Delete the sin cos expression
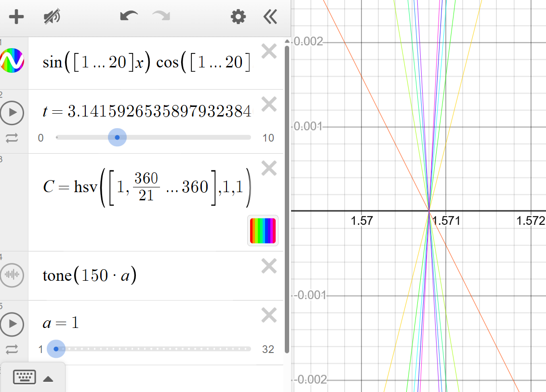This screenshot has width=546, height=392. [x=268, y=51]
